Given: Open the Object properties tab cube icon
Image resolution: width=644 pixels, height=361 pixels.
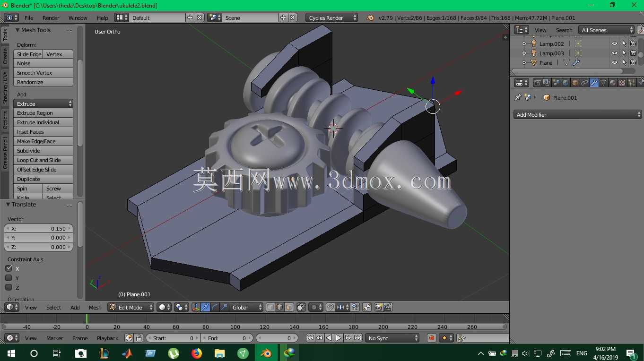Looking at the screenshot, I should 575,83.
